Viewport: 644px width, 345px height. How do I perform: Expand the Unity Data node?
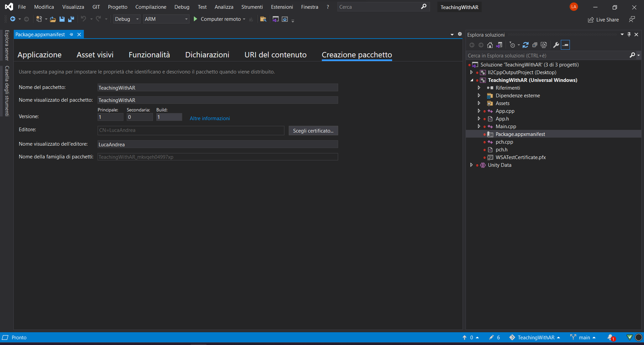472,165
